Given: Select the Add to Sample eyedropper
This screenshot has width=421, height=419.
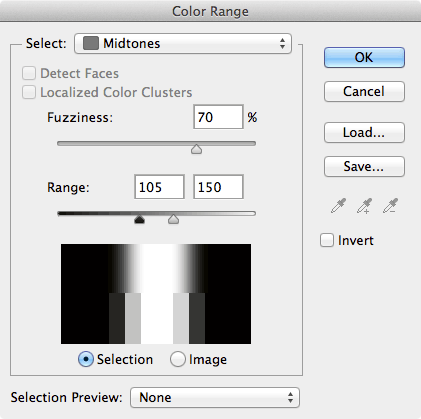Looking at the screenshot, I should 364,205.
